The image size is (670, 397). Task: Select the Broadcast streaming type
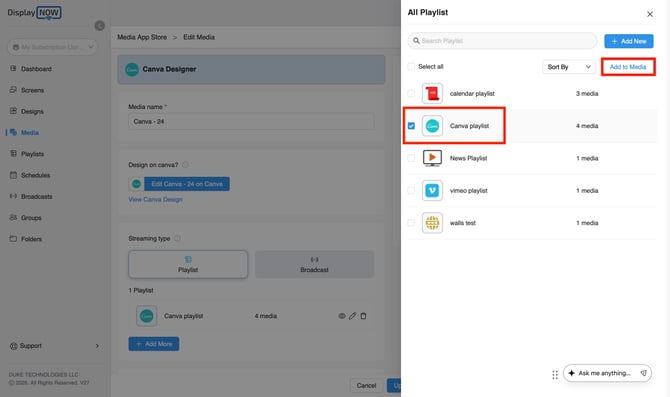314,265
